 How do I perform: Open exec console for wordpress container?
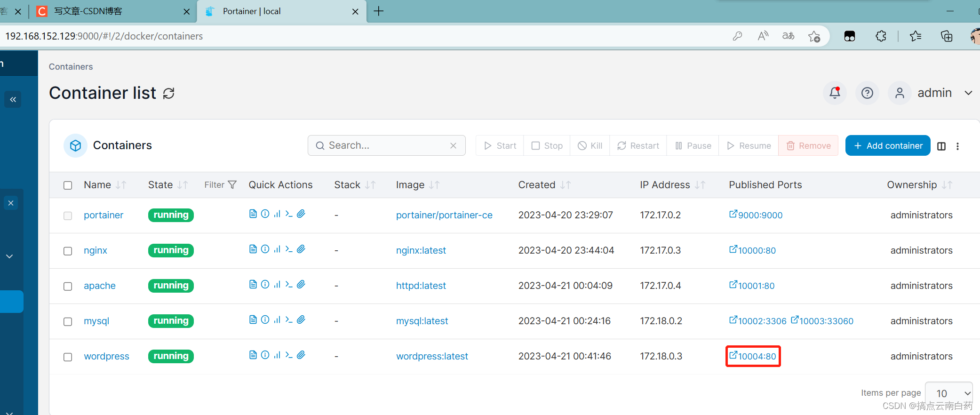tap(289, 355)
